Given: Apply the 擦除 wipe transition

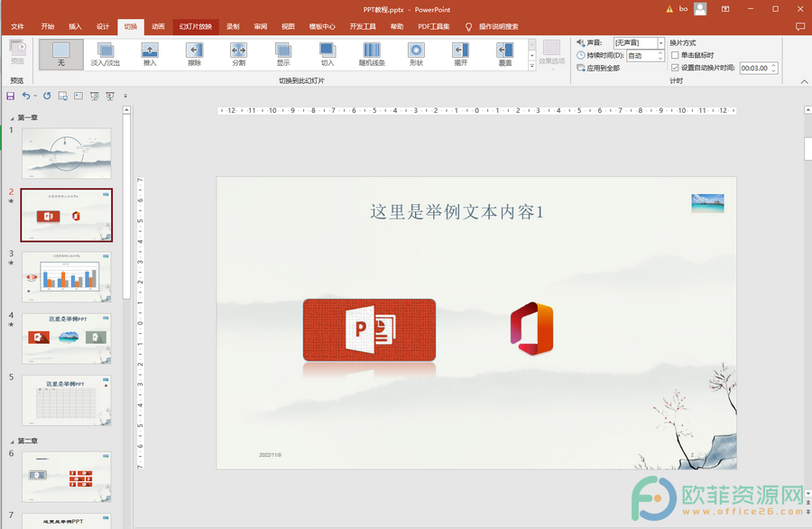Looking at the screenshot, I should pyautogui.click(x=194, y=54).
